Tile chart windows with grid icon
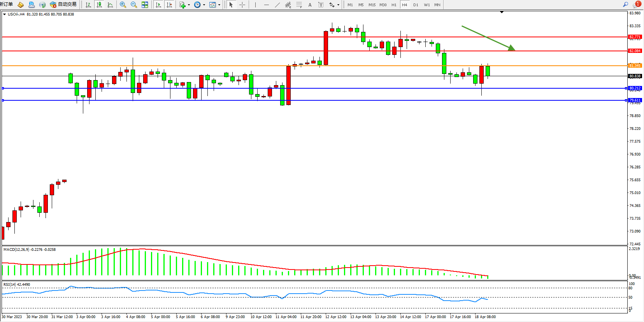The height and width of the screenshot is (322, 644). 145,5
